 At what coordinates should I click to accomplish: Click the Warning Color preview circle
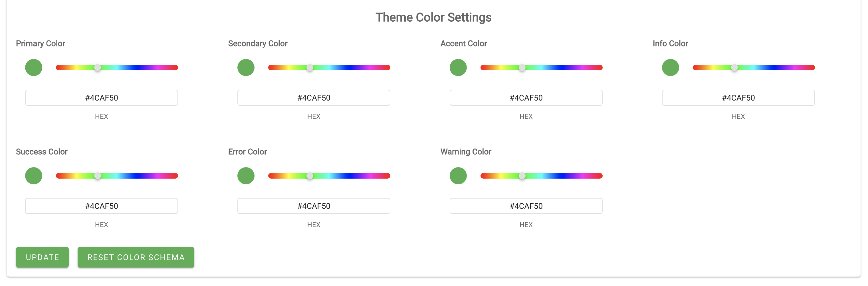tap(458, 176)
